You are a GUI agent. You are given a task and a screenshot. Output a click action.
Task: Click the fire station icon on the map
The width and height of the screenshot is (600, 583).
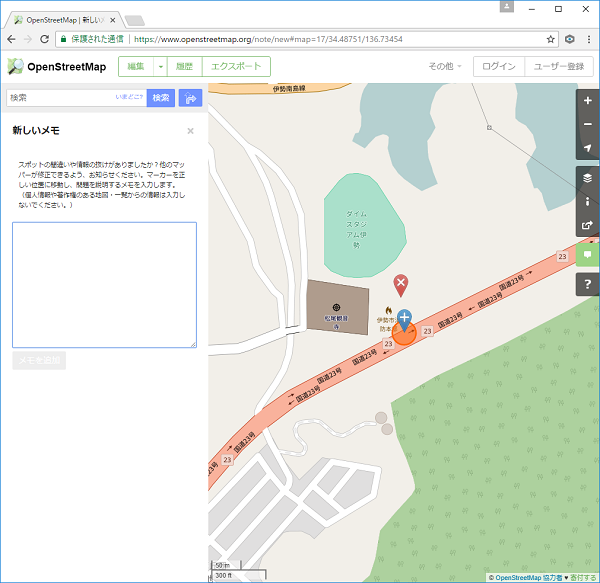click(389, 310)
